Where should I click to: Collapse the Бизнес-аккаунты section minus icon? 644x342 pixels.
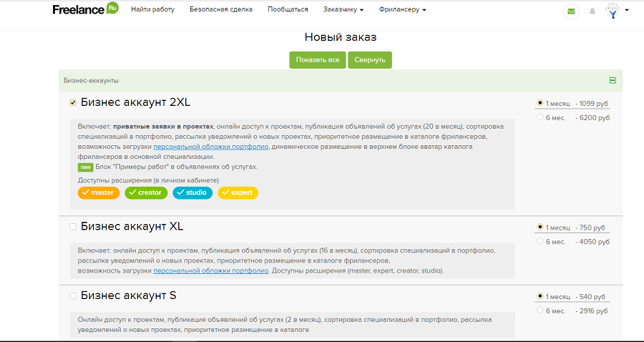[x=613, y=81]
